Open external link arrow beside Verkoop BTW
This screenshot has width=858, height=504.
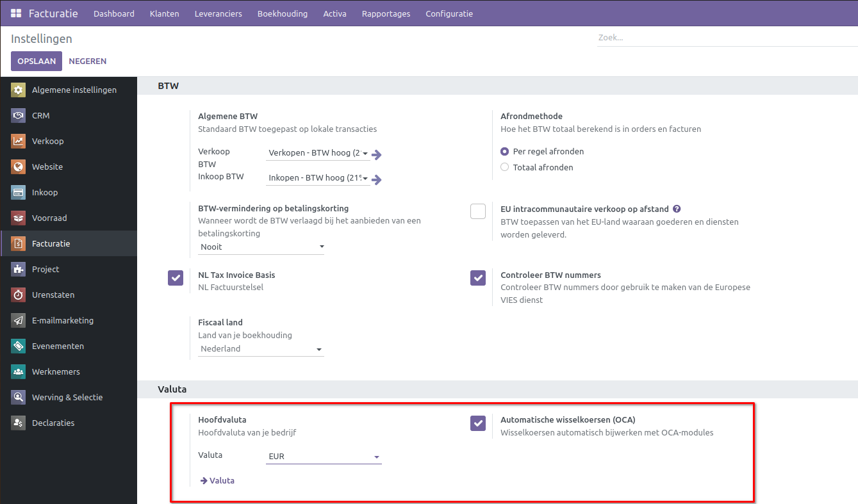click(377, 154)
